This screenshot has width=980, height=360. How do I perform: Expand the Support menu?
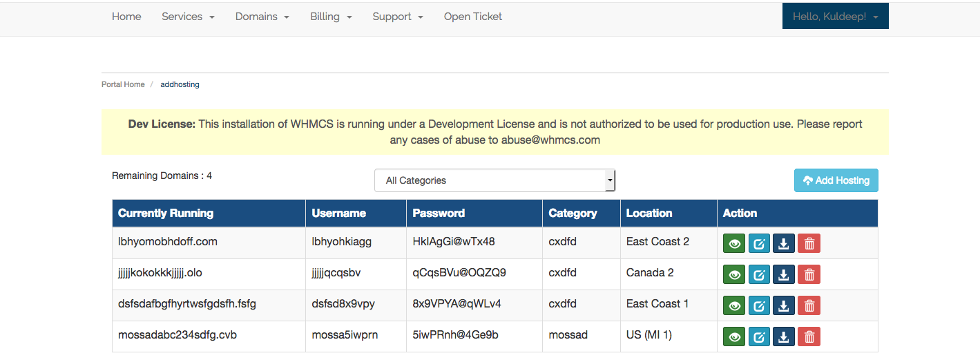[398, 17]
